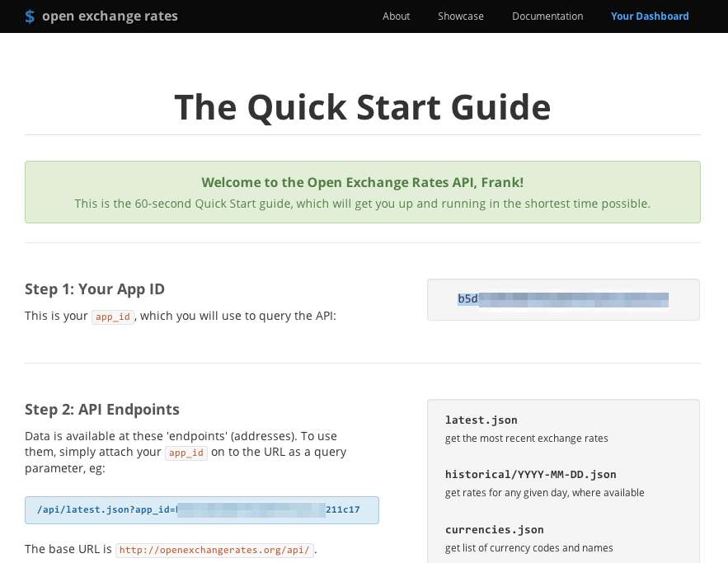This screenshot has width=728, height=563.
Task: Go to open exchange rates home link
Action: (x=110, y=16)
